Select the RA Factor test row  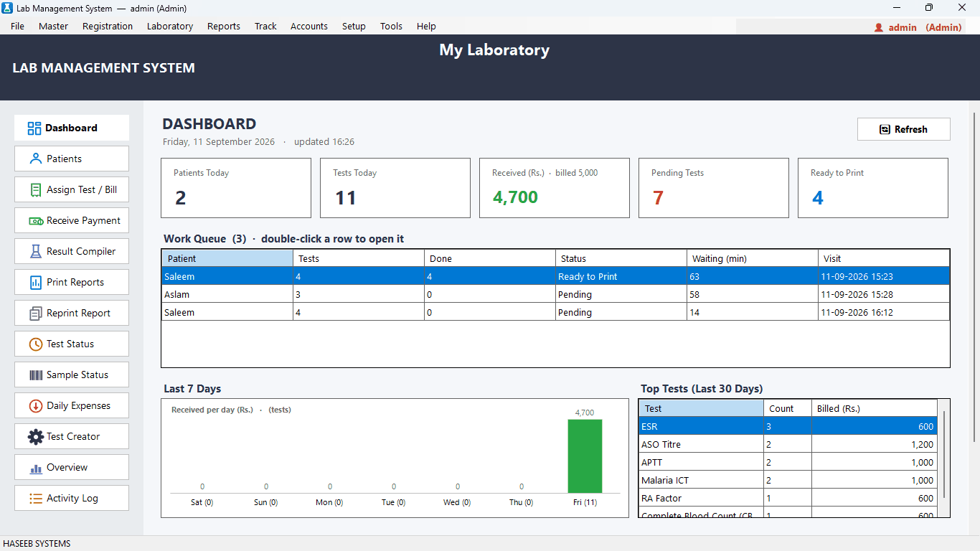[788, 498]
